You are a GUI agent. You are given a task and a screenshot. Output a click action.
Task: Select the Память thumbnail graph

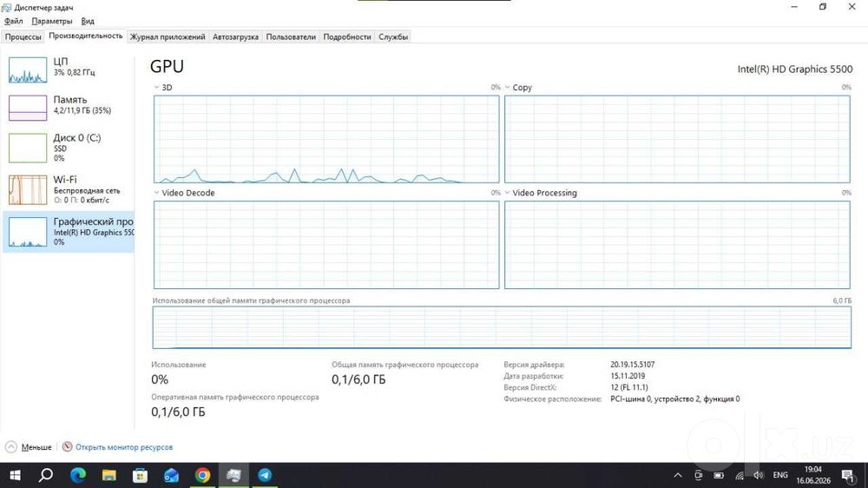coord(28,108)
